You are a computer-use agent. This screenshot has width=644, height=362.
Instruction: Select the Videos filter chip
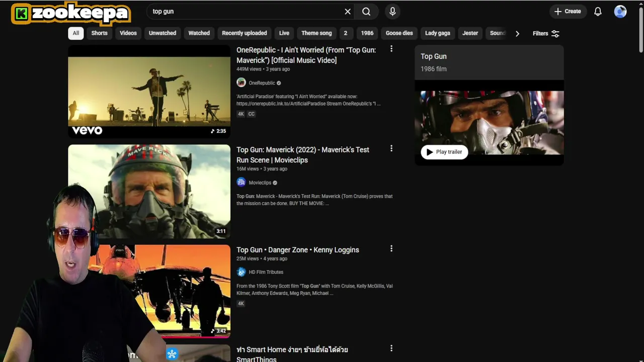(128, 33)
